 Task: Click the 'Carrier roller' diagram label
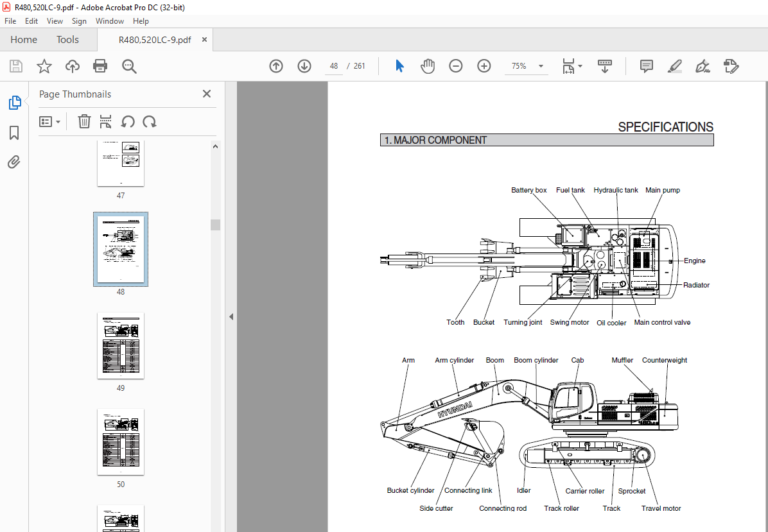coord(585,490)
